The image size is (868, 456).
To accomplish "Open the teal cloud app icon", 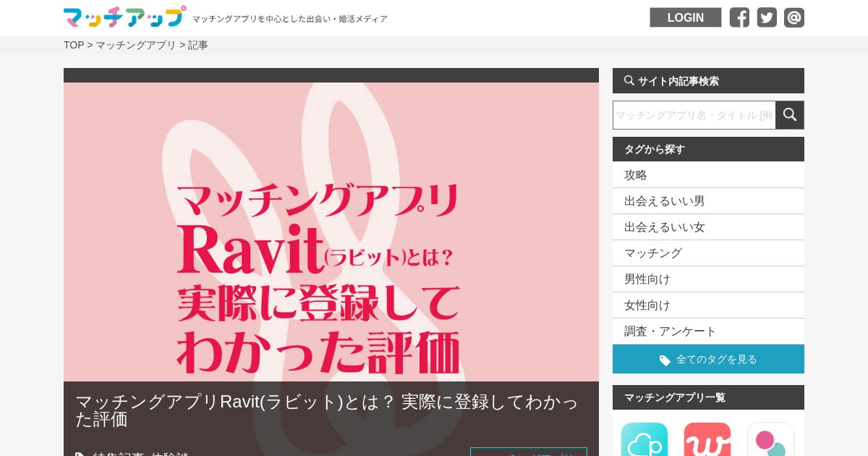I will (644, 439).
